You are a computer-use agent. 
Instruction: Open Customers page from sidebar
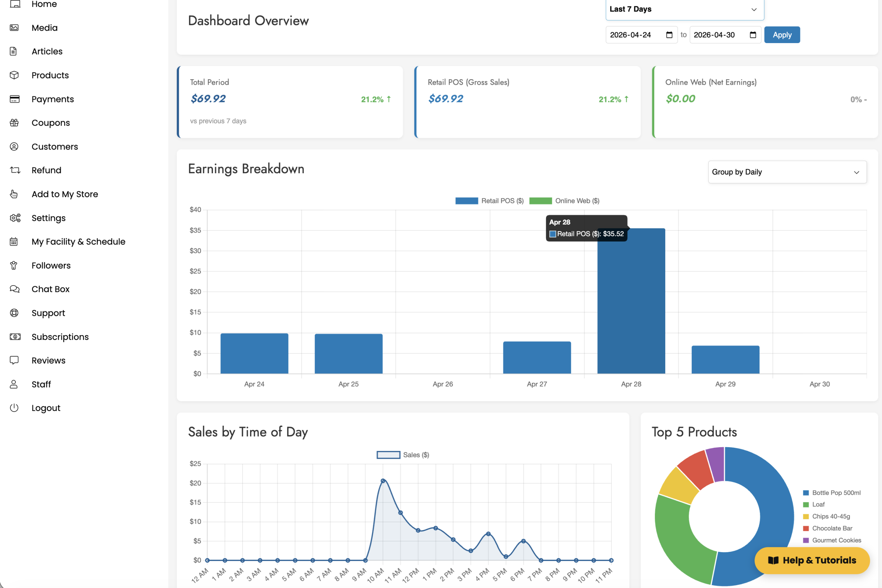coord(55,147)
